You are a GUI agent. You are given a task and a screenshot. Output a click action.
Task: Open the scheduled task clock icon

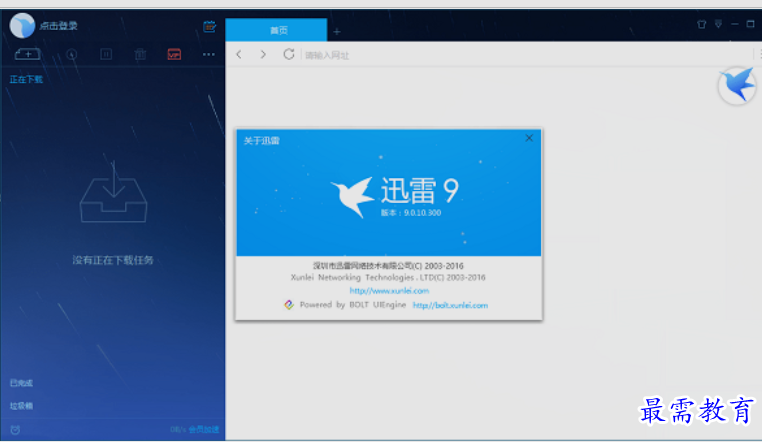15,429
